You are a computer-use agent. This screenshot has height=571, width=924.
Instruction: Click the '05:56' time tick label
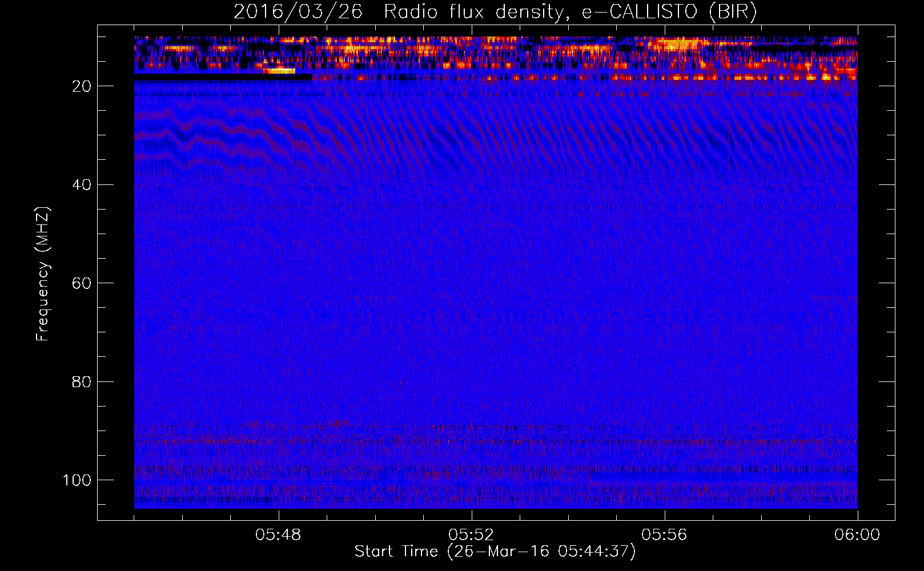[x=664, y=535]
